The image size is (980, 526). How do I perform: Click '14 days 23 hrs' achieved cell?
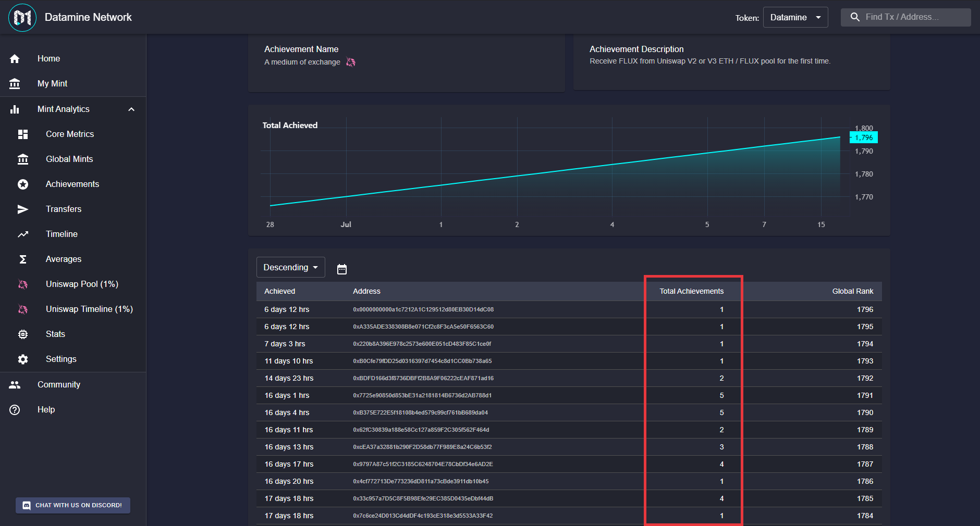coord(289,379)
